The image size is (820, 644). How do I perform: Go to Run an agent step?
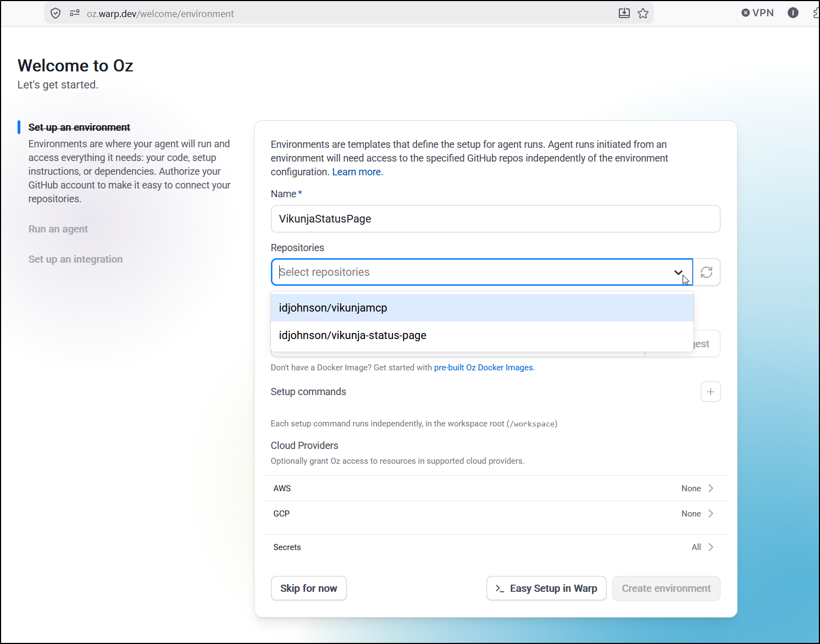58,229
